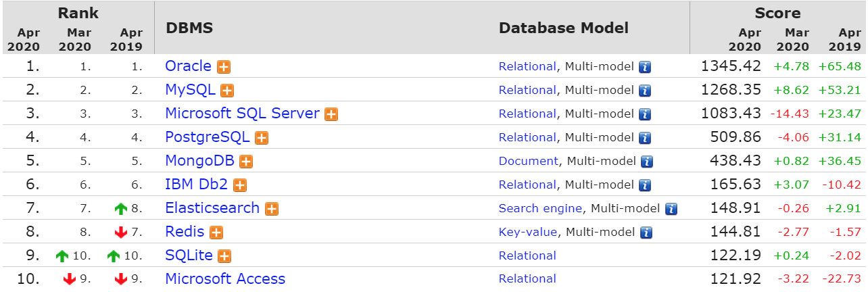Viewport: 868px width, 292px height.
Task: Click the orange plus next to IBM Db2
Action: click(x=240, y=185)
